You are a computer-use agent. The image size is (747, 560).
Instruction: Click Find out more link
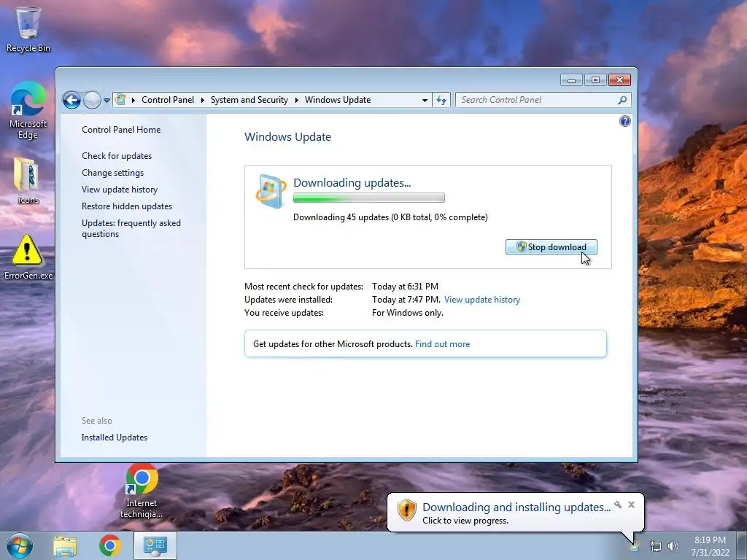tap(442, 344)
